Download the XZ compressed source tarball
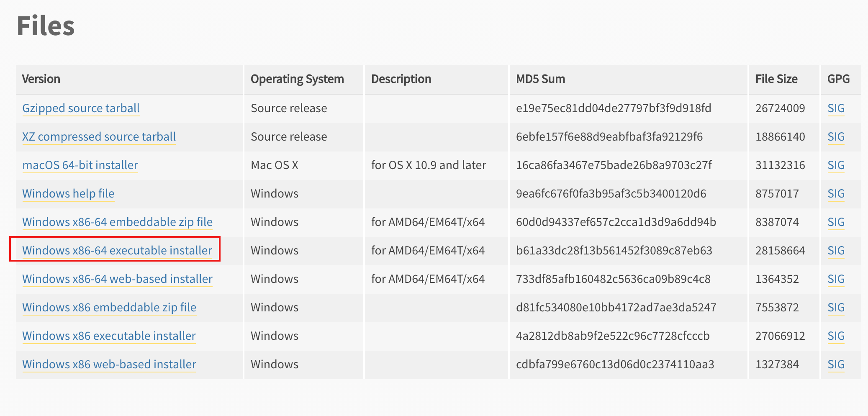The image size is (868, 416). (x=99, y=137)
